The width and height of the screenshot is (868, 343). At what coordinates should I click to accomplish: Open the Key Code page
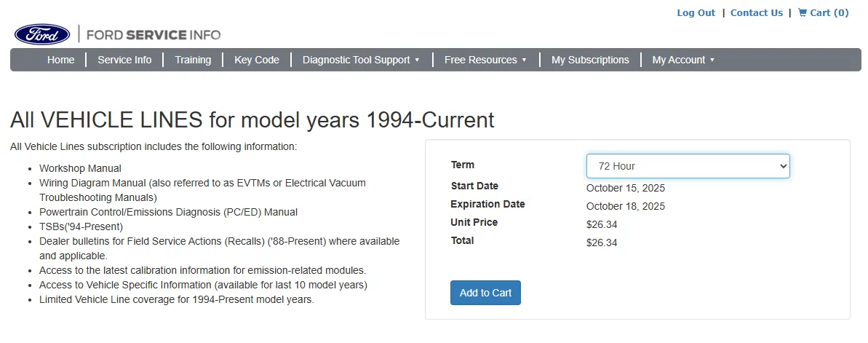tap(257, 60)
